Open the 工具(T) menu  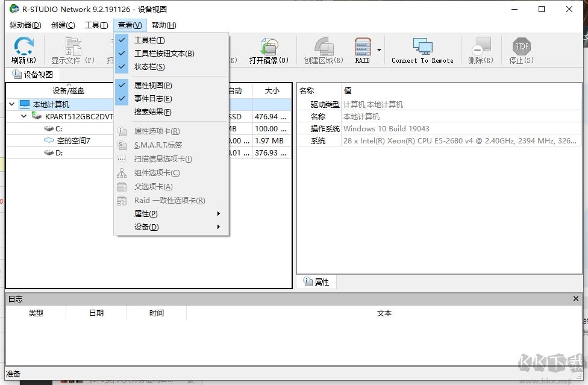point(96,25)
